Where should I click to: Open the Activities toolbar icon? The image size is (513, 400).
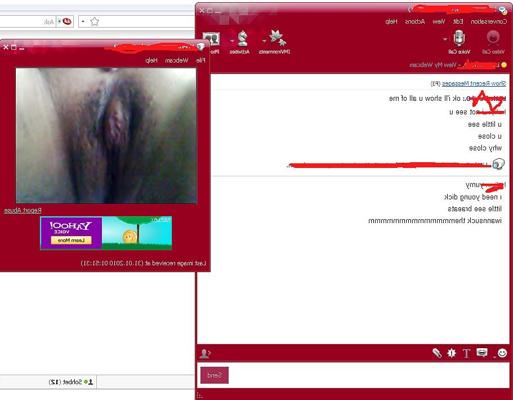[243, 38]
